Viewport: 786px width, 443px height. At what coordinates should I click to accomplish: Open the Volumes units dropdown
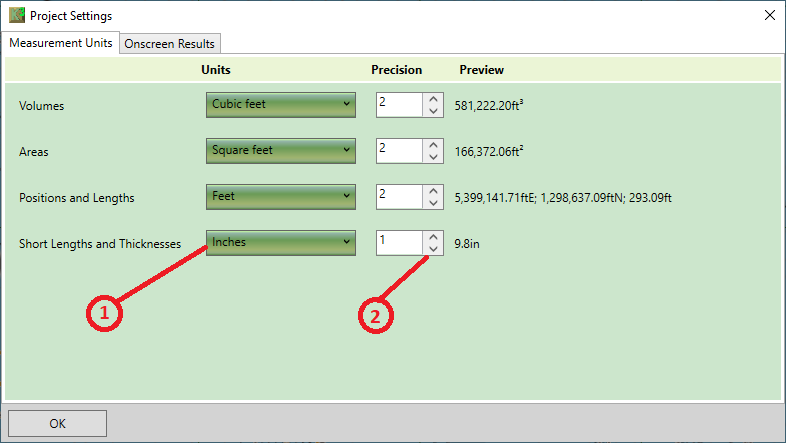click(x=281, y=104)
